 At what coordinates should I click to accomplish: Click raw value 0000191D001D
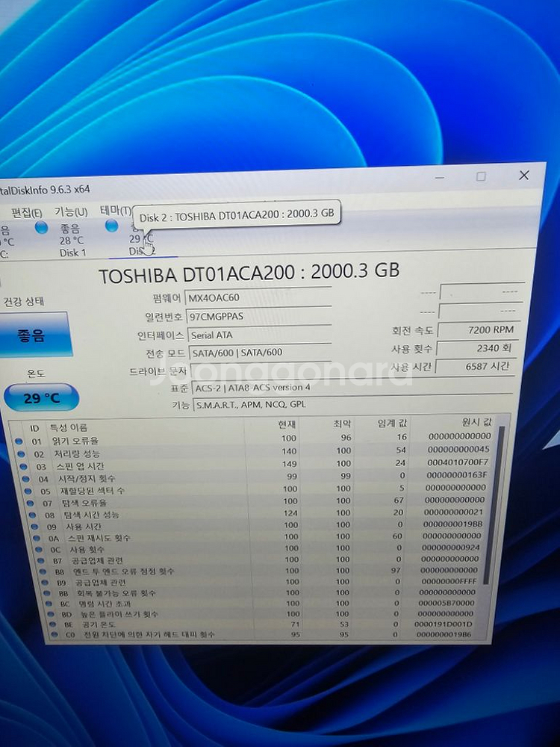pos(444,624)
